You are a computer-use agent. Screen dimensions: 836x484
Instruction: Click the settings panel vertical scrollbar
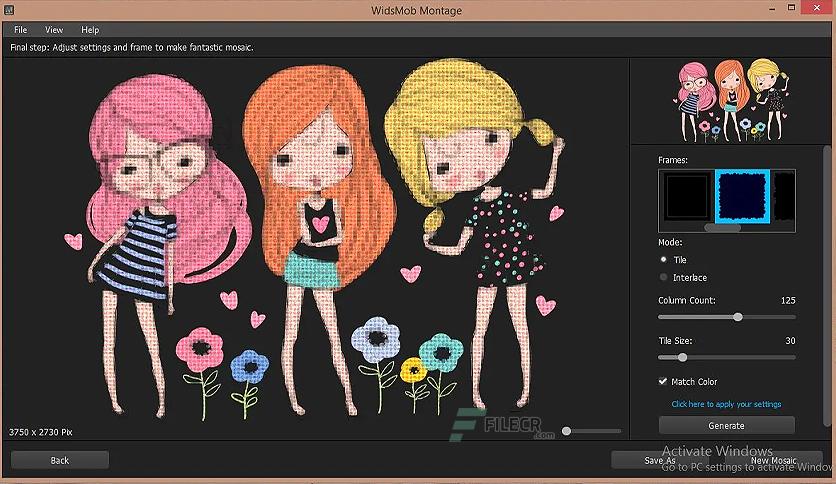pos(827,285)
